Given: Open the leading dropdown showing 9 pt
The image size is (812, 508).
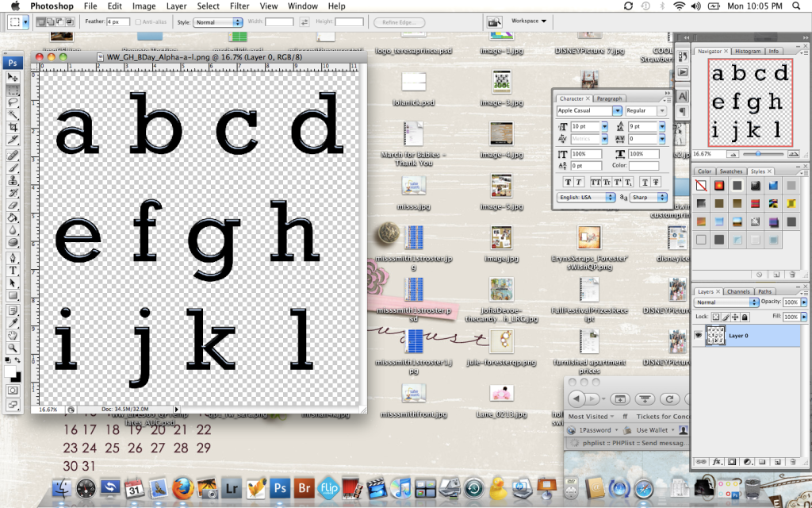Looking at the screenshot, I should point(662,126).
